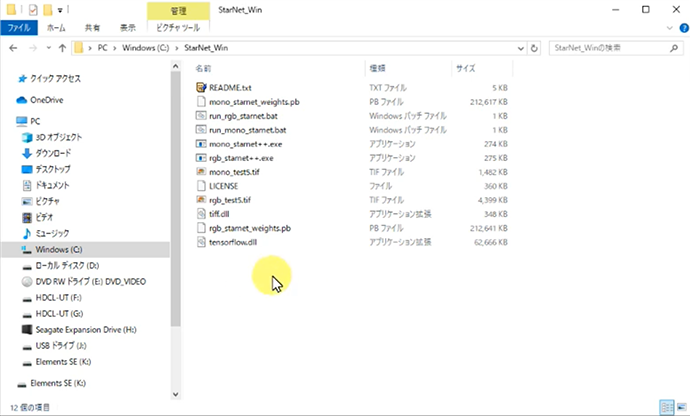The image size is (690, 416).
Task: Open the recent locations dropdown arrow
Action: click(x=47, y=47)
